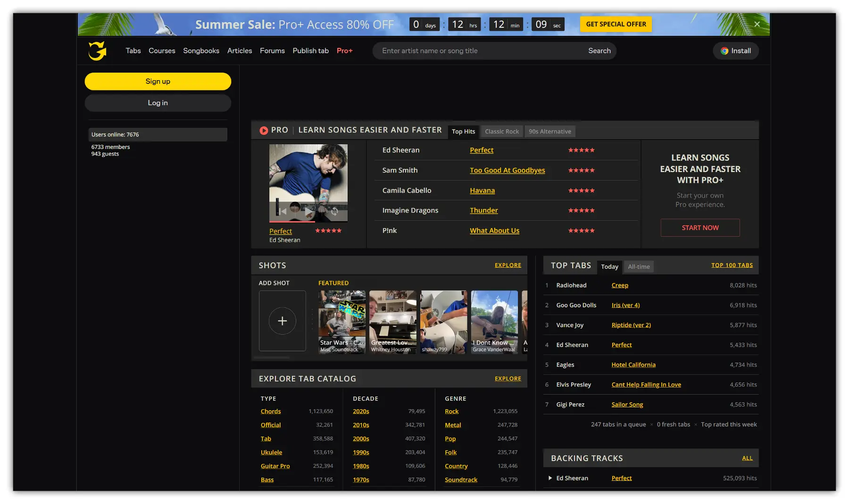Click the plus icon to add shot
This screenshot has width=849, height=504.
[282, 321]
